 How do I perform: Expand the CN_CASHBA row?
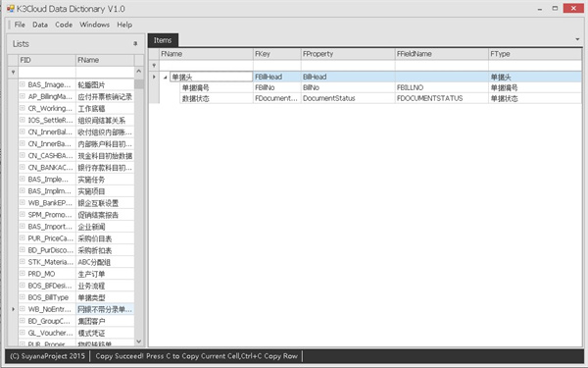tap(23, 155)
